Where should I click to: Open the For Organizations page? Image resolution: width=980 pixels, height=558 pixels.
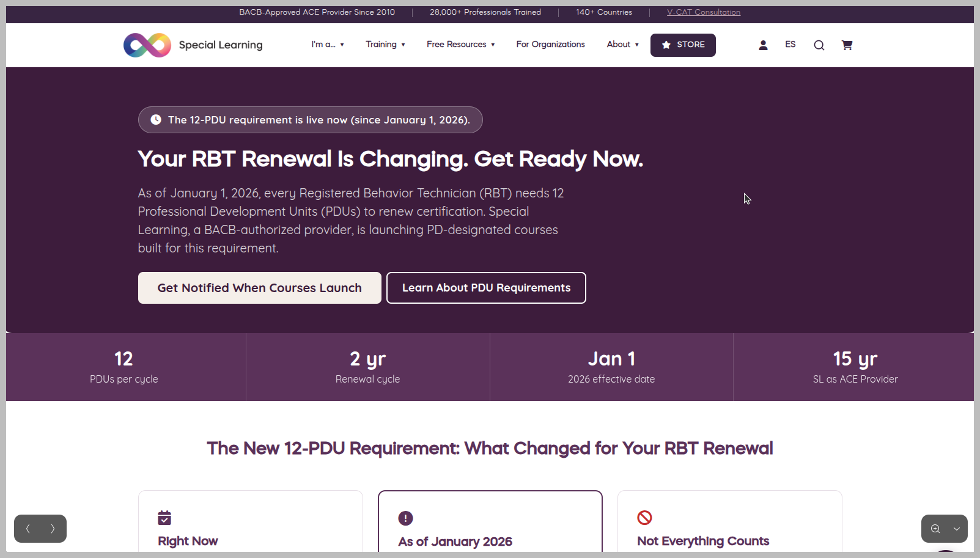[550, 45]
